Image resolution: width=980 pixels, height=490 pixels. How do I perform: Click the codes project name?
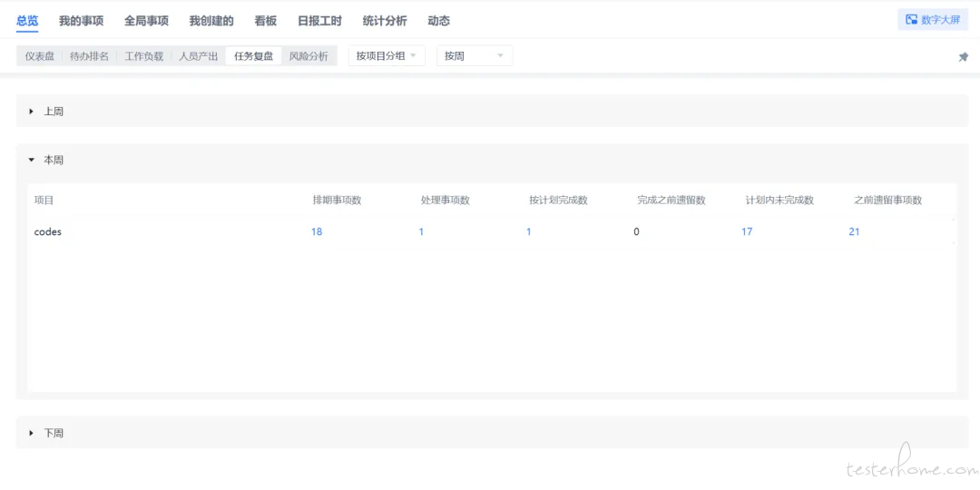[48, 232]
